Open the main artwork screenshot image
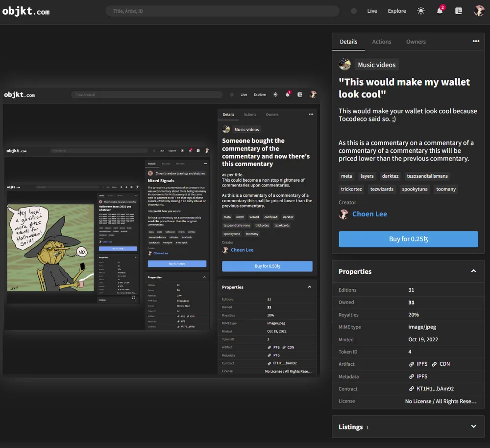Image resolution: width=490 pixels, height=448 pixels. coord(161,232)
